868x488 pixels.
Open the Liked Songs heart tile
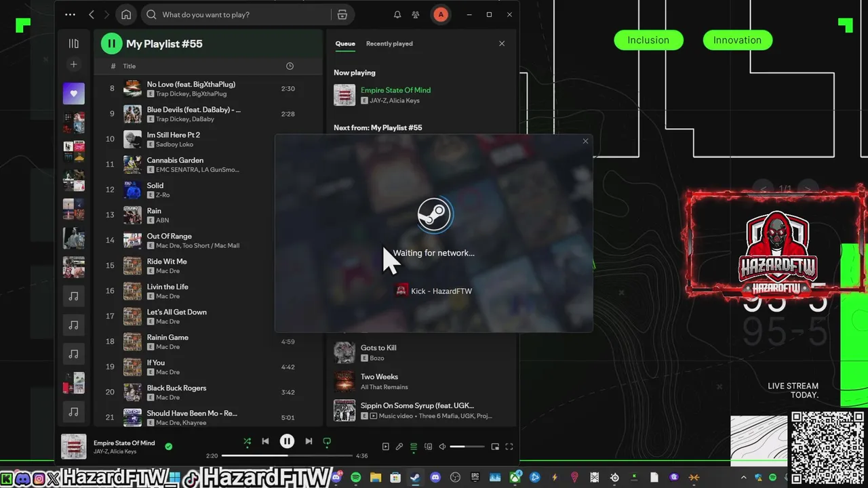tap(74, 94)
